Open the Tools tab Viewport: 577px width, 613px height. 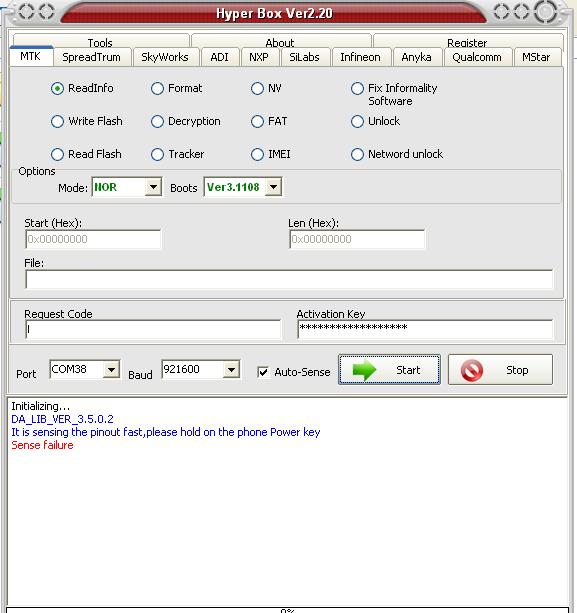100,41
